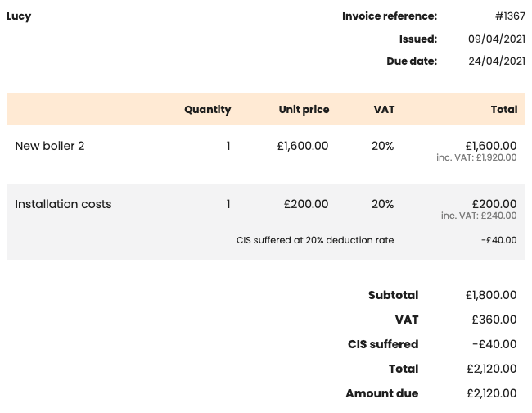This screenshot has height=413, width=532.
Task: Click the issued date 09/04/2021
Action: tap(496, 39)
